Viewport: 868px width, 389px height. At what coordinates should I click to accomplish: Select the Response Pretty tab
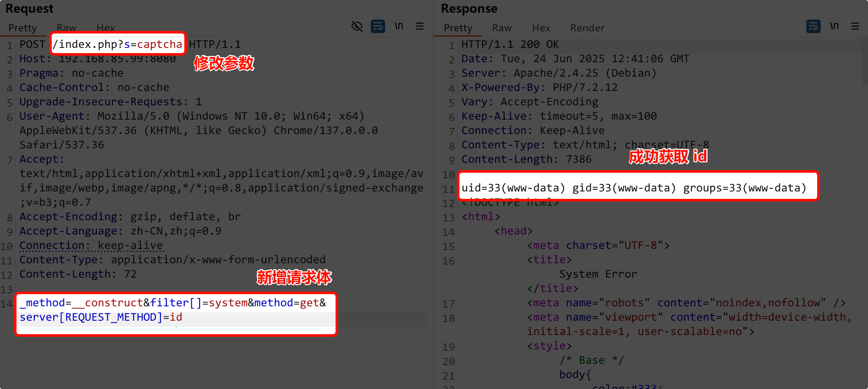[x=458, y=28]
